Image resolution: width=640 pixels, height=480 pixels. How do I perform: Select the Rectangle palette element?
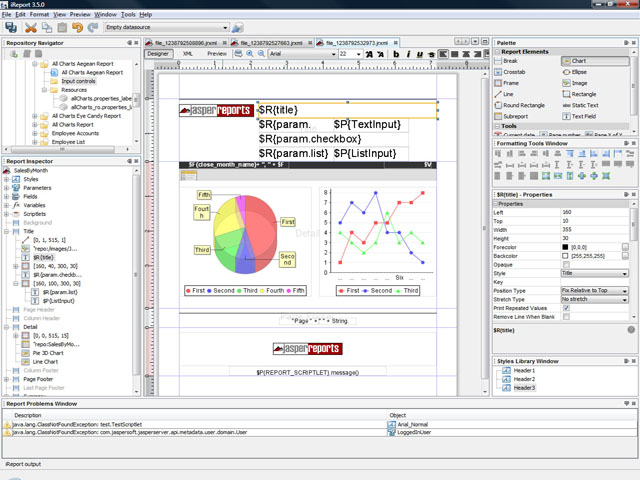click(579, 94)
